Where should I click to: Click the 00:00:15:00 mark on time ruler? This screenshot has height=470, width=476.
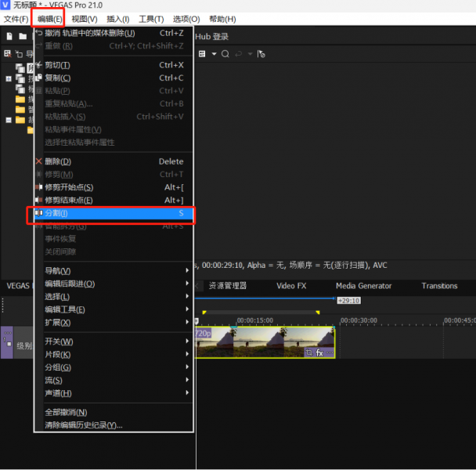click(255, 320)
